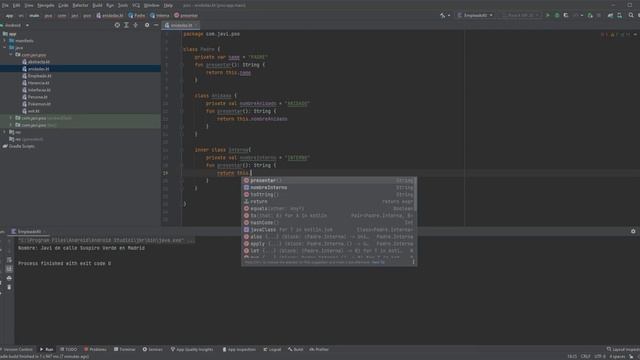Choose nombreInterno from autocomplete list
Image resolution: width=640 pixels, height=360 pixels.
coord(329,188)
